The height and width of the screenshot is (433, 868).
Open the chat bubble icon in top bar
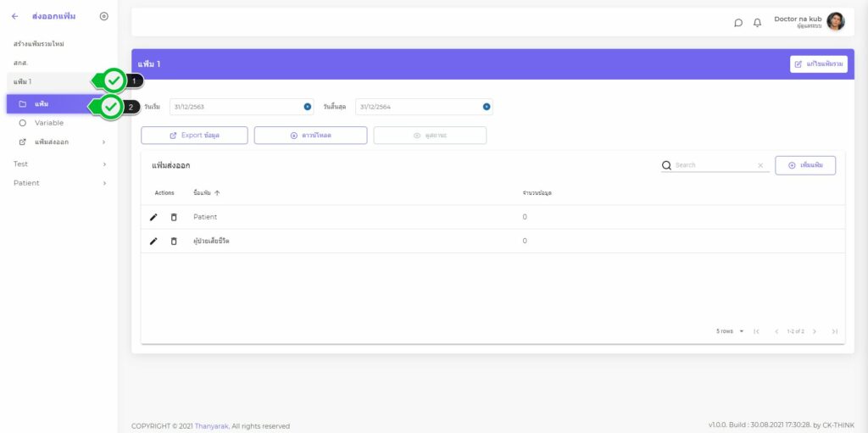tap(738, 23)
